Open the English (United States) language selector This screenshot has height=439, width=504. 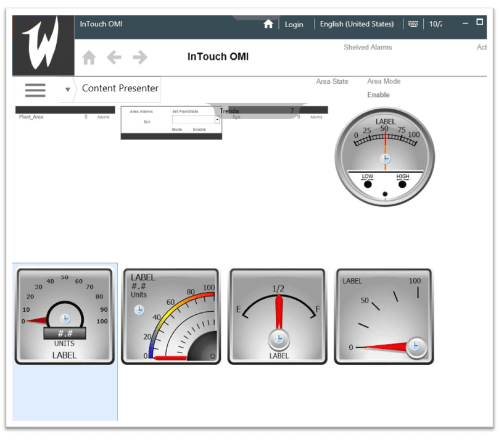[357, 24]
